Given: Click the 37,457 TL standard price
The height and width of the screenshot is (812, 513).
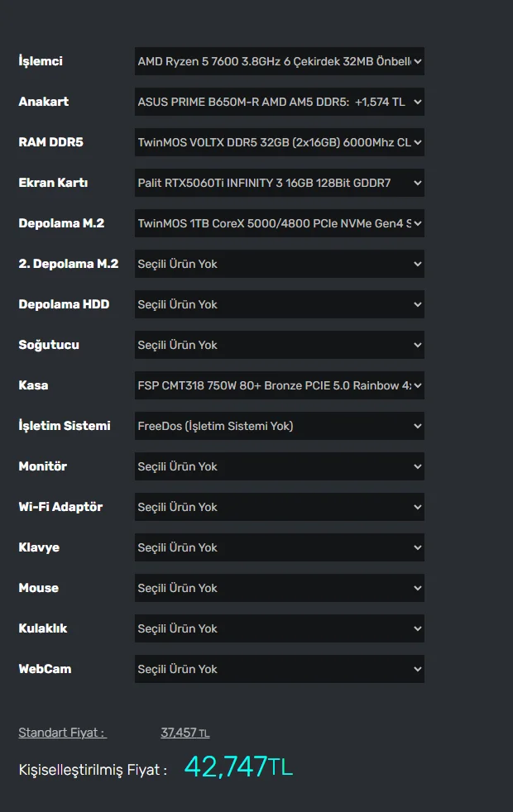Looking at the screenshot, I should point(185,733).
